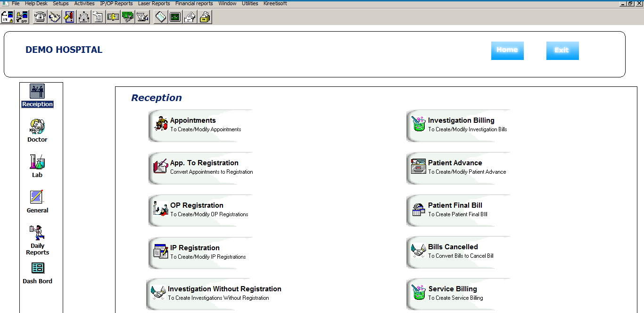Click the money bill toolbar icon
644x313 pixels.
click(x=113, y=17)
